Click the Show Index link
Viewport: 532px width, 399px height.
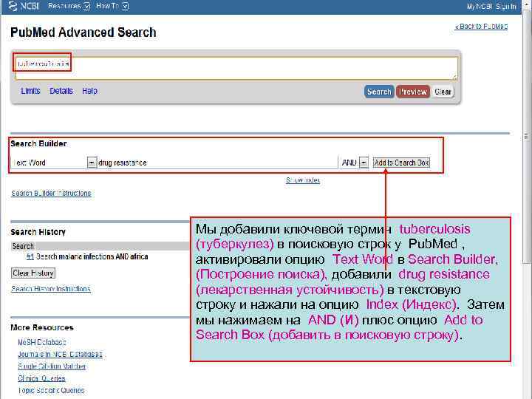(303, 180)
